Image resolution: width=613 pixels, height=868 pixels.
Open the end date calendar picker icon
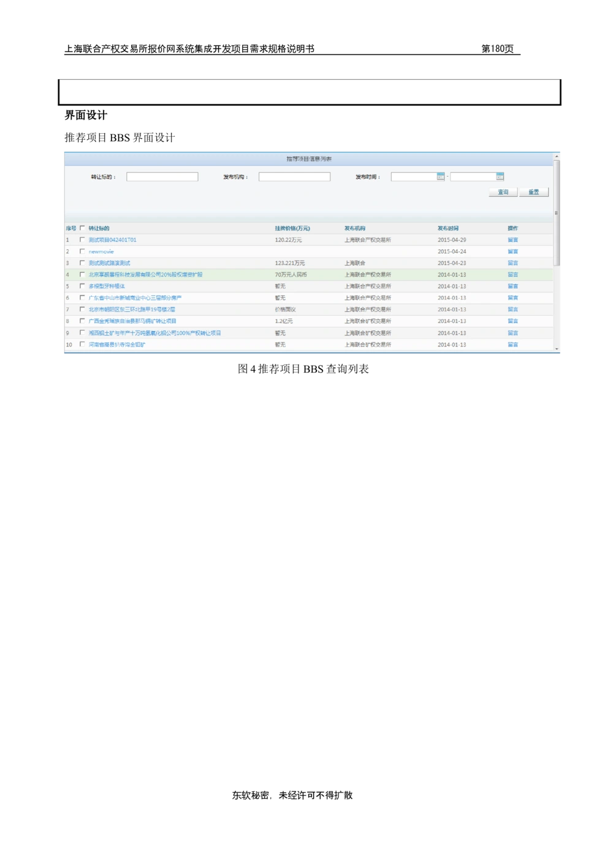click(x=500, y=177)
